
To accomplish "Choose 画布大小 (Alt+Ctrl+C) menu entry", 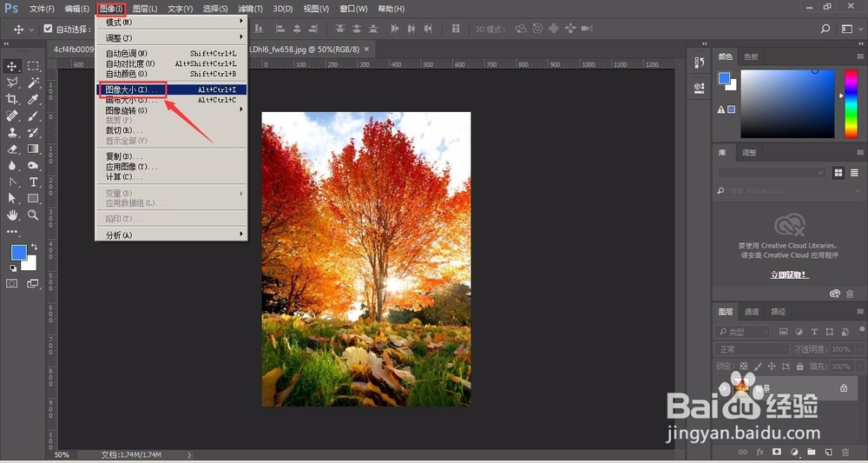I will tap(171, 100).
